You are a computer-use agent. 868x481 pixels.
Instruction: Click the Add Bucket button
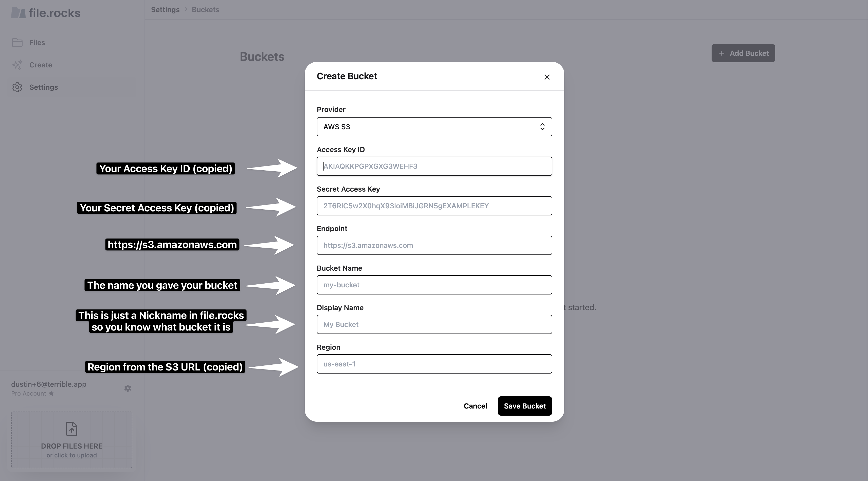tap(743, 53)
